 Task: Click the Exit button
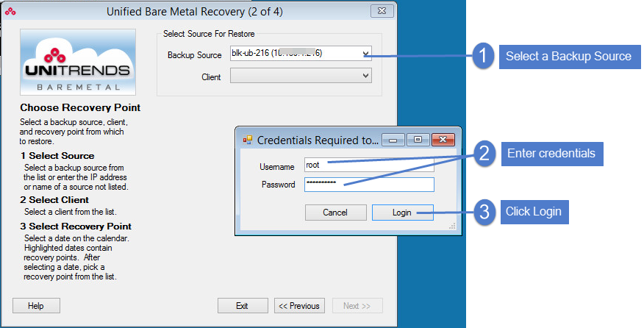[243, 306]
